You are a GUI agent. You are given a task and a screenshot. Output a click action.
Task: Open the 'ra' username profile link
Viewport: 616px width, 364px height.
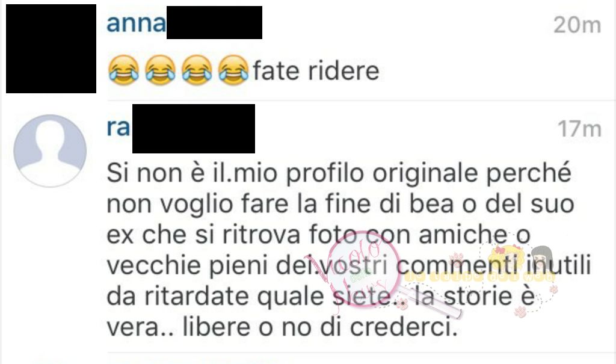coord(119,128)
